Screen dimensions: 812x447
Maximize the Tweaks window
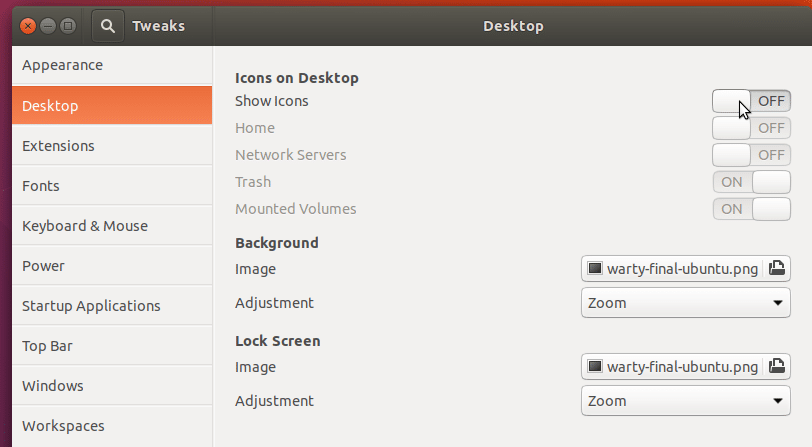68,26
